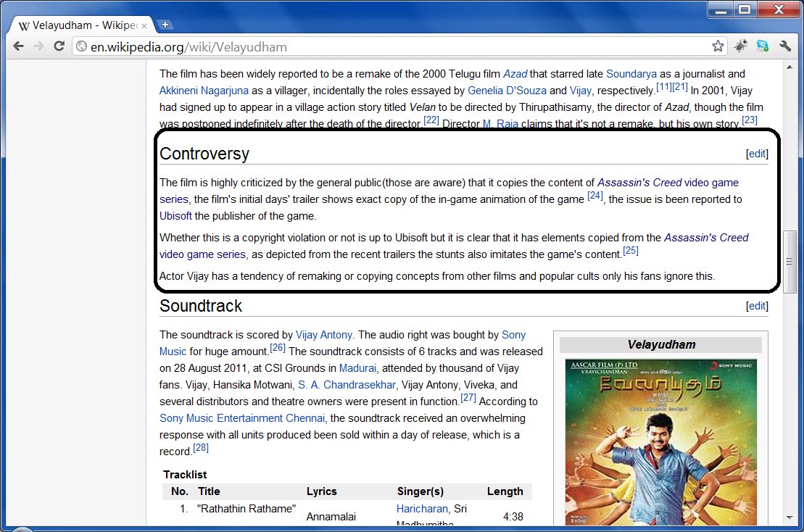Click the scrollbar down arrow
804x532 pixels.
[790, 518]
